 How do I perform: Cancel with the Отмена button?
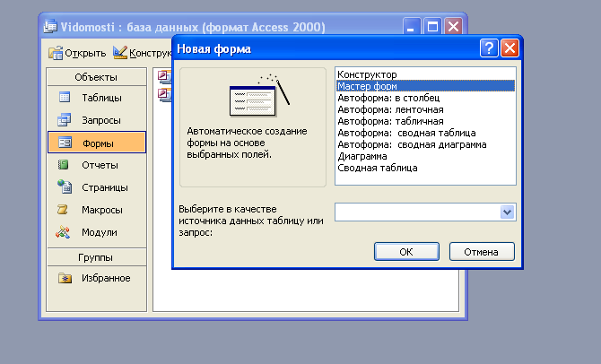point(482,252)
